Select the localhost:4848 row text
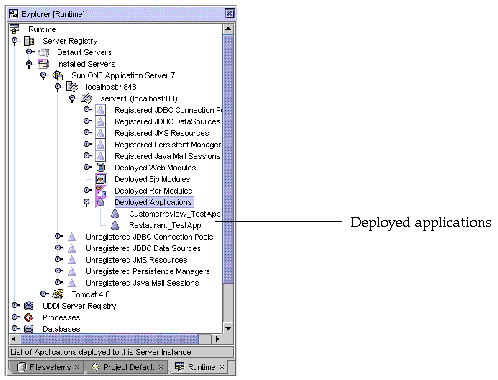This screenshot has height=380, width=498. click(110, 87)
